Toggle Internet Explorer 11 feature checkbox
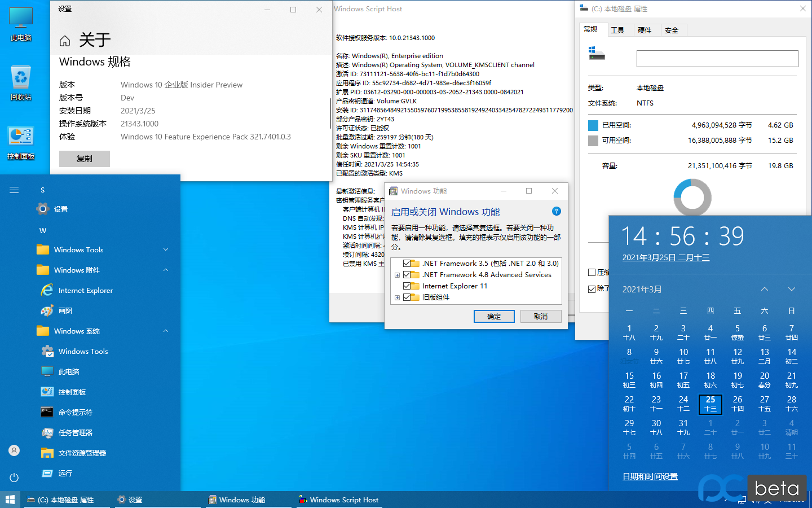The width and height of the screenshot is (812, 508). [407, 286]
